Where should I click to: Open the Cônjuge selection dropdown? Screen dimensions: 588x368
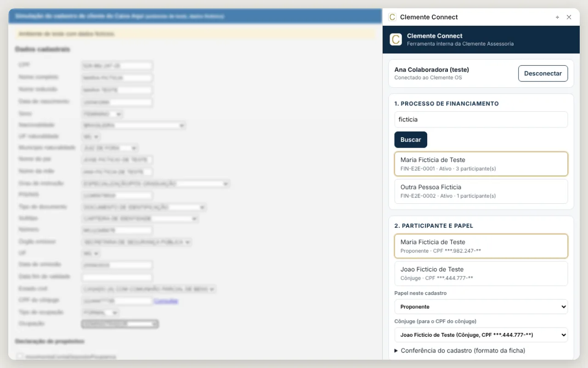click(x=481, y=335)
